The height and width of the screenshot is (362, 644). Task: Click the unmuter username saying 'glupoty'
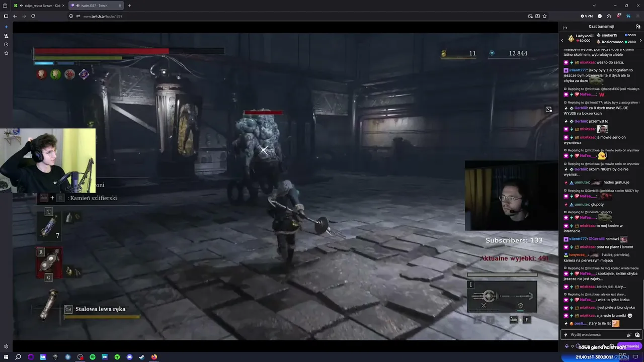[x=582, y=205]
